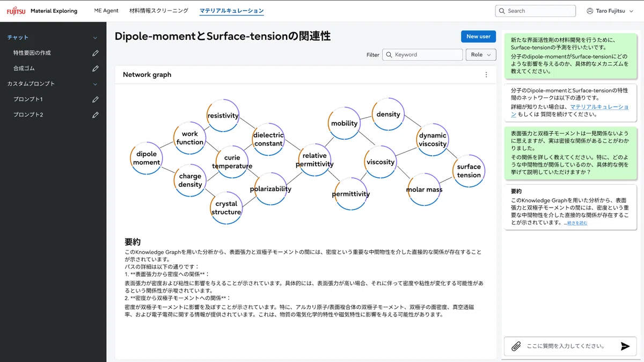Select the surface tension node
The image size is (644, 362).
[469, 171]
